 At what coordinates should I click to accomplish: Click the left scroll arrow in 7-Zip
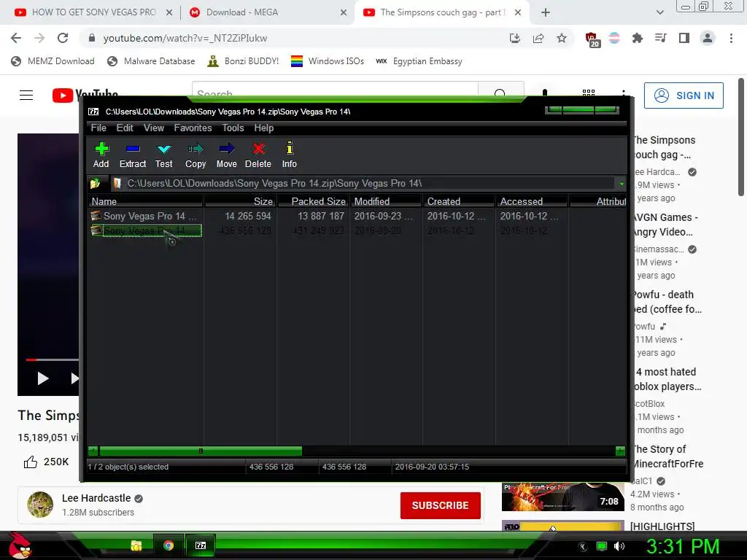[93, 451]
